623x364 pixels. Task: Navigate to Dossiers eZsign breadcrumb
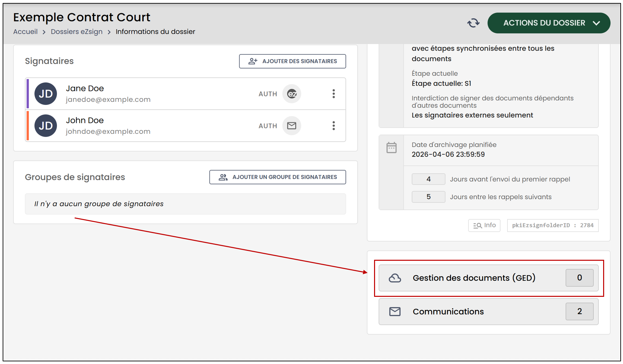[76, 31]
